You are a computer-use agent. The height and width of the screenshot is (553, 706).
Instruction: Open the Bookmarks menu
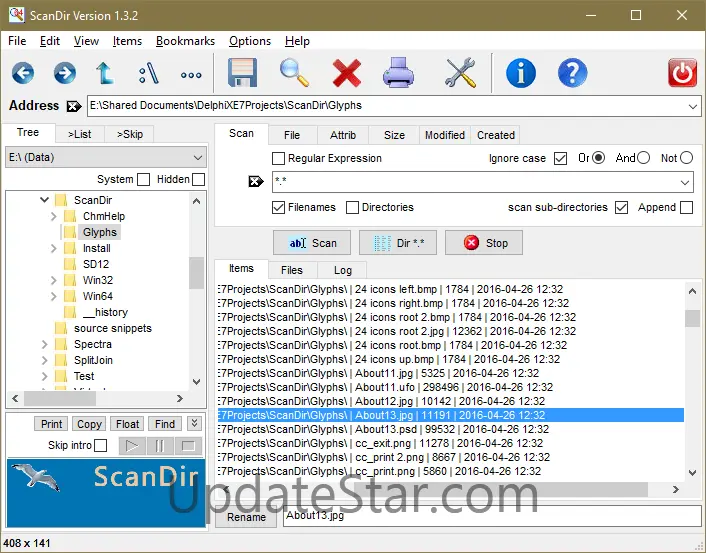(185, 41)
